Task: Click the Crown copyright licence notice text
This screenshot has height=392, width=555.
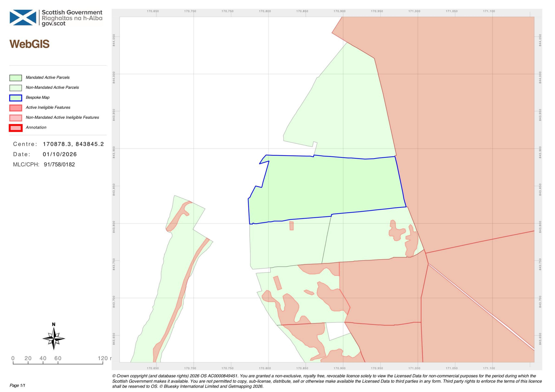Action: 327,381
